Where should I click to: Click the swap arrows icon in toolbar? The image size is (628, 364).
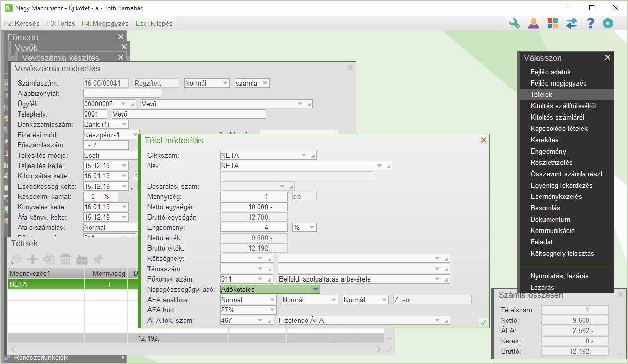pos(572,23)
